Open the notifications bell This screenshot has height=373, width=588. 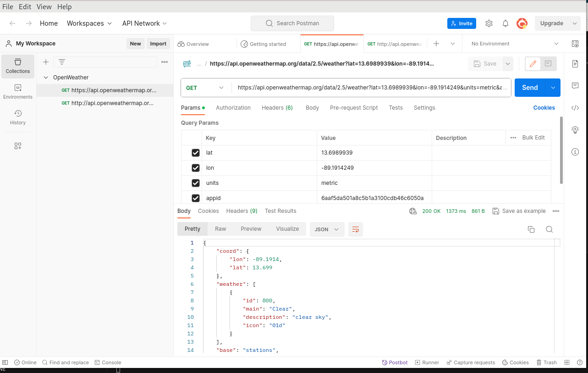click(506, 23)
